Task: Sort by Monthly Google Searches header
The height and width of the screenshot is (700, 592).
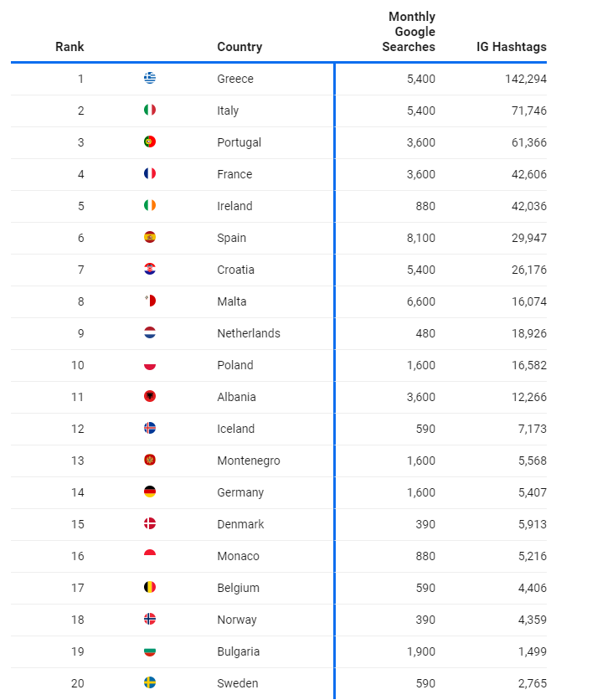Action: (x=409, y=32)
